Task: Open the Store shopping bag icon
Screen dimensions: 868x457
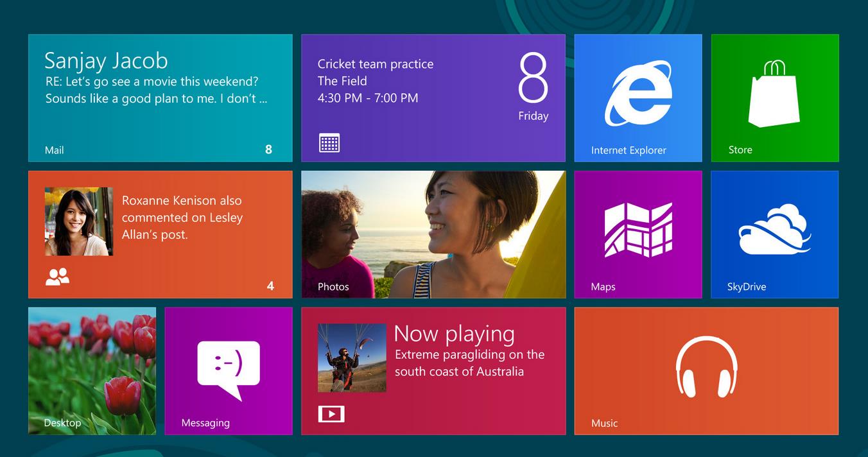Action: point(774,94)
